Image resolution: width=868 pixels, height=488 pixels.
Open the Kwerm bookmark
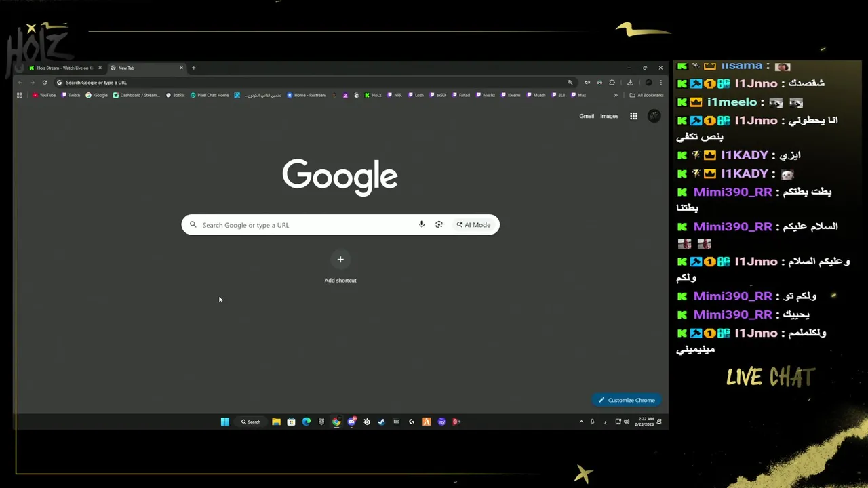(x=511, y=95)
